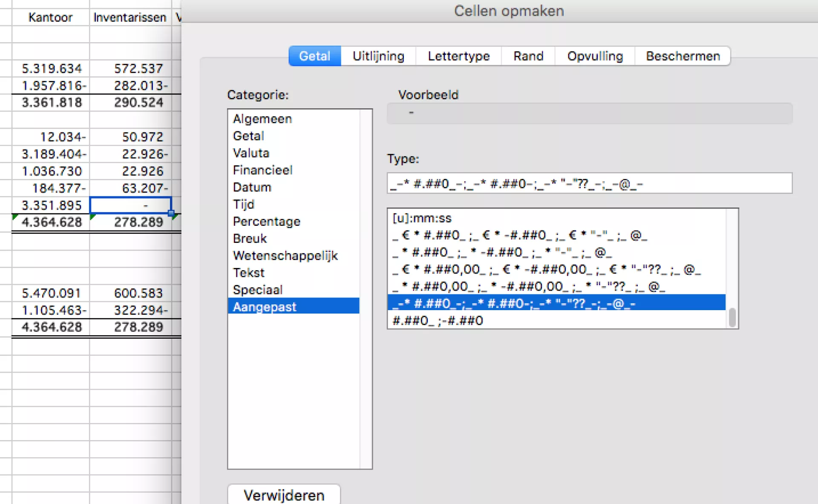Choose Algemeen in category list
The image size is (818, 504).
[x=262, y=119]
